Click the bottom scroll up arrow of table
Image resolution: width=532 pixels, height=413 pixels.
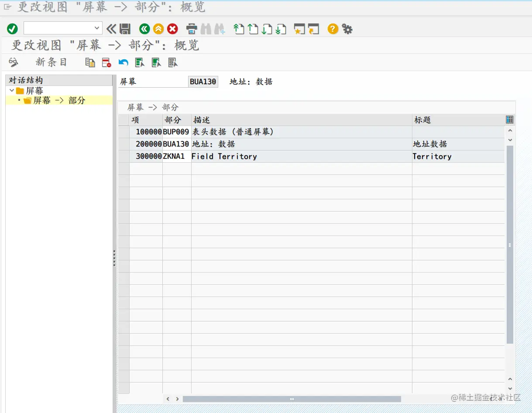(x=510, y=379)
